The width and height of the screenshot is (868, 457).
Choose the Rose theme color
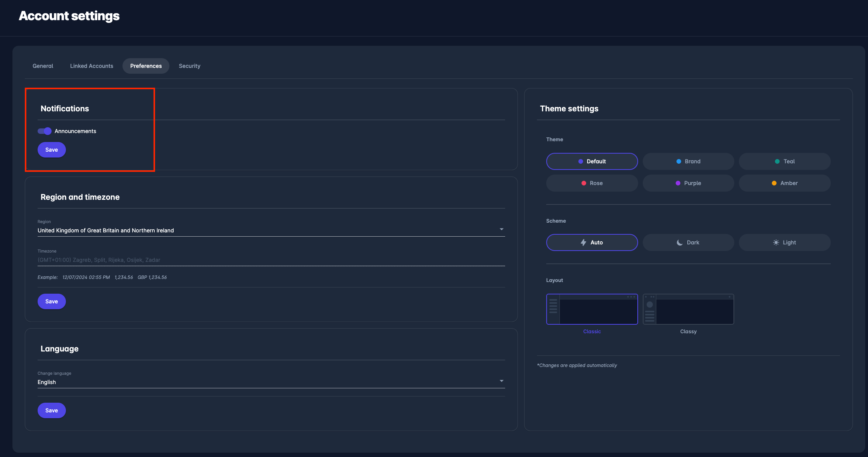[x=592, y=183]
